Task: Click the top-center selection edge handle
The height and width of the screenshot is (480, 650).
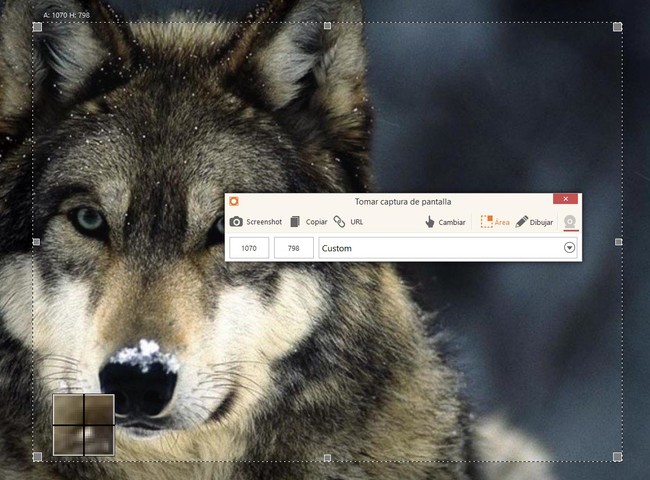Action: pyautogui.click(x=327, y=26)
